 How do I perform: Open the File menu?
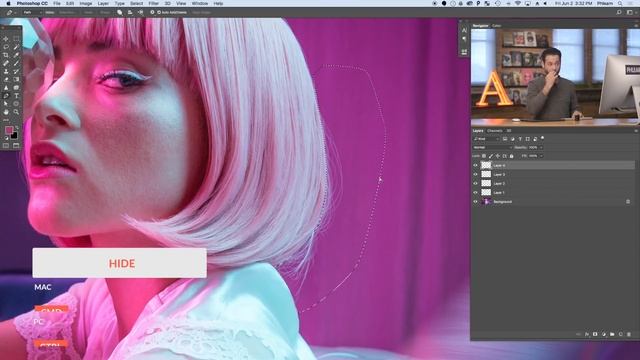[57, 3]
